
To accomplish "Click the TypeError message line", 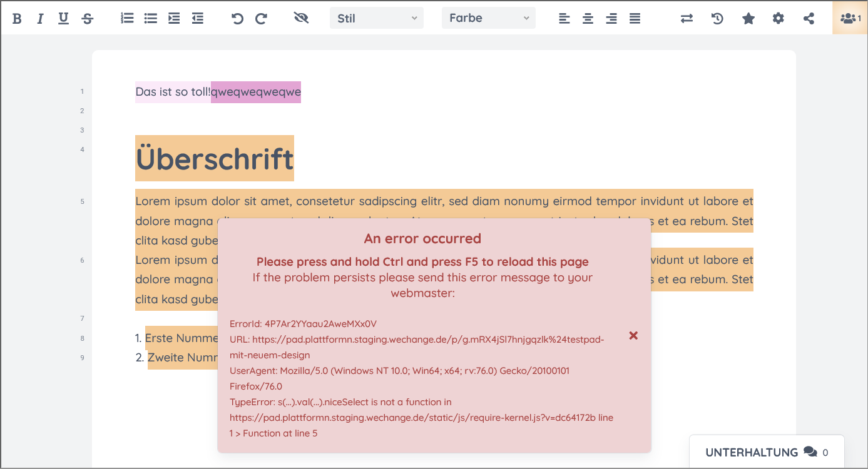I will click(421, 417).
